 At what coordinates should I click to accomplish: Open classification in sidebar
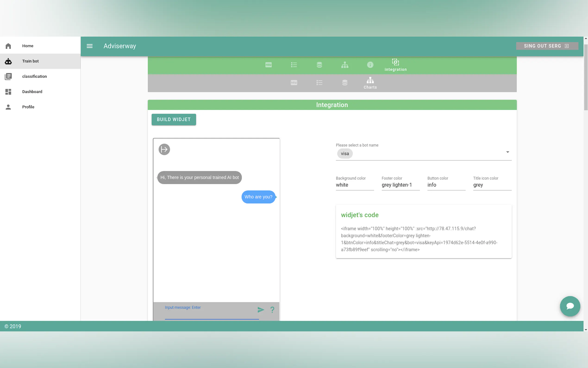[34, 76]
